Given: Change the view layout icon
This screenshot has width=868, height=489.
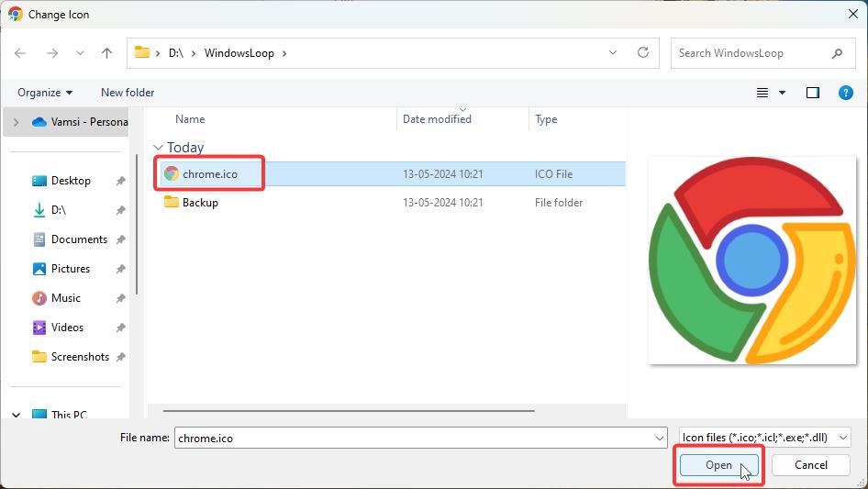Looking at the screenshot, I should 762,93.
